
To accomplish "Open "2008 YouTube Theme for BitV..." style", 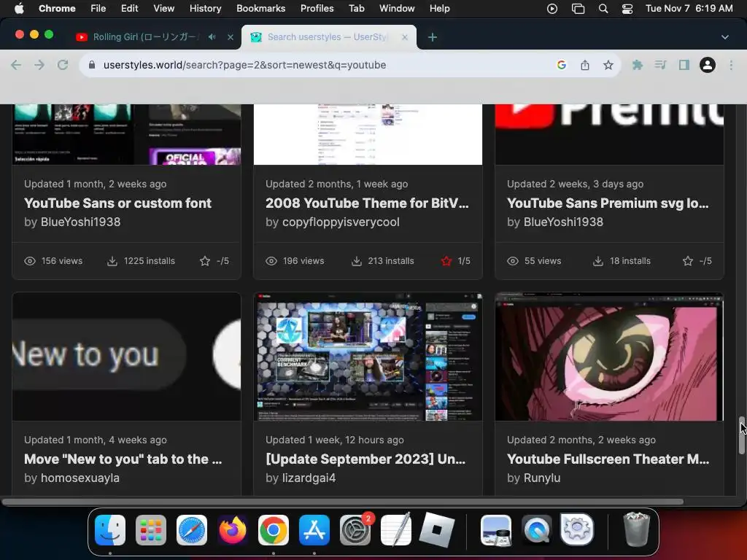I will point(367,203).
